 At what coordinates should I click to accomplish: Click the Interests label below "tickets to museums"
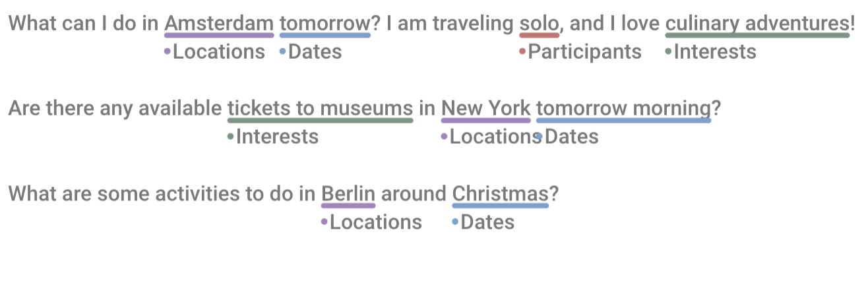pos(277,136)
